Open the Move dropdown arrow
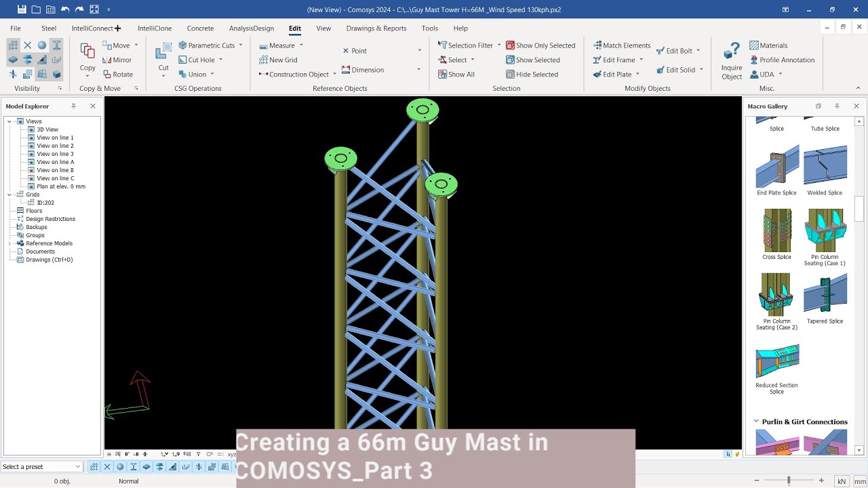This screenshot has height=488, width=868. click(x=136, y=45)
